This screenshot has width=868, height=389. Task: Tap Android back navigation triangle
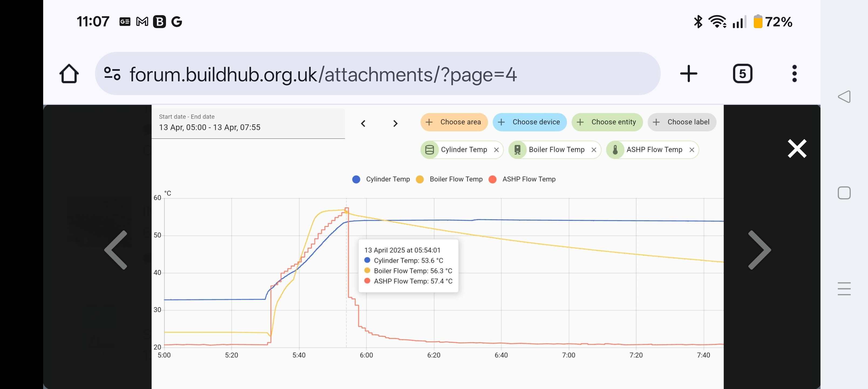click(x=844, y=97)
